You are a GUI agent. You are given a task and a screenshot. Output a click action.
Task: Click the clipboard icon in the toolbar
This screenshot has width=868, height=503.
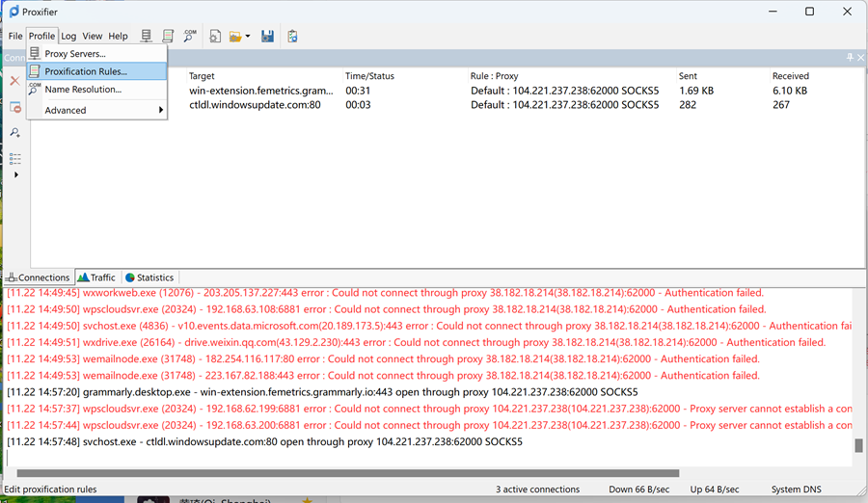click(292, 37)
